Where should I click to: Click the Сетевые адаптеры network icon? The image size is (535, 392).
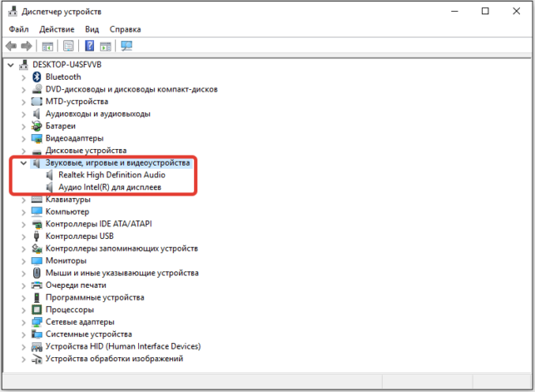[x=37, y=322]
